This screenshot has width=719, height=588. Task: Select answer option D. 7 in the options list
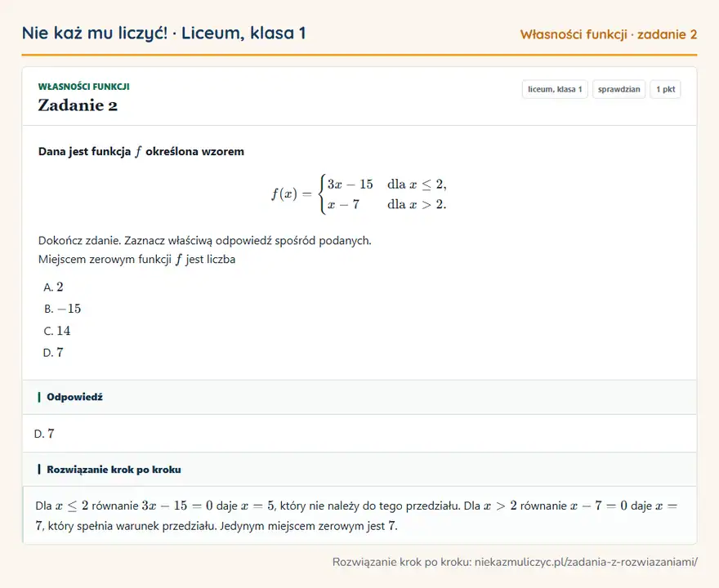click(x=53, y=353)
